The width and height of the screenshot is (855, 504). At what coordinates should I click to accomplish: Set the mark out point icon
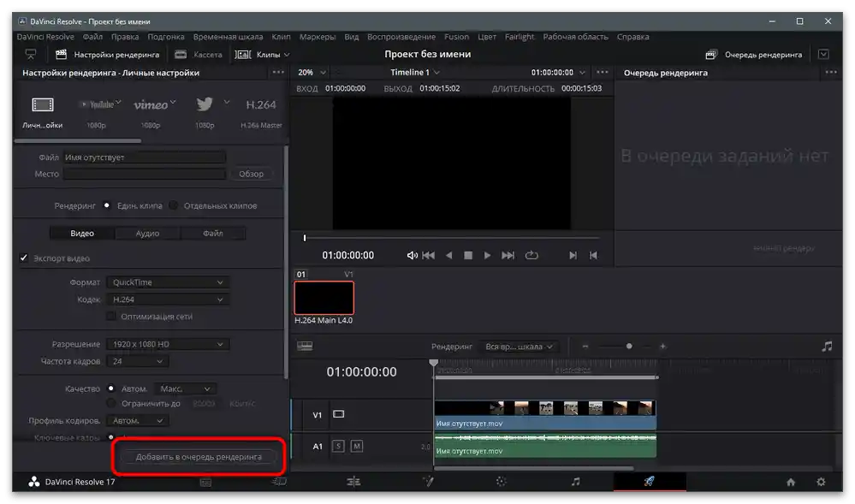(593, 255)
